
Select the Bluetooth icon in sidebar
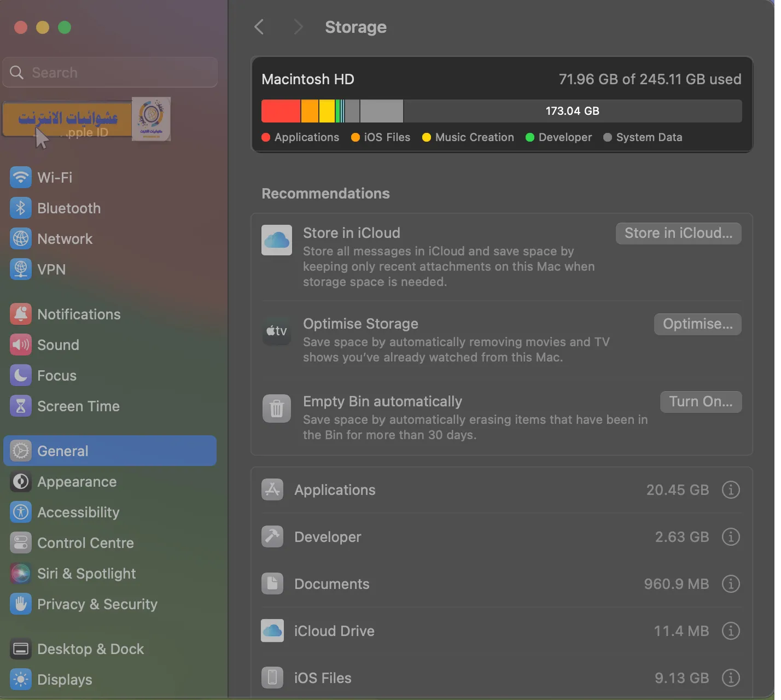point(21,208)
